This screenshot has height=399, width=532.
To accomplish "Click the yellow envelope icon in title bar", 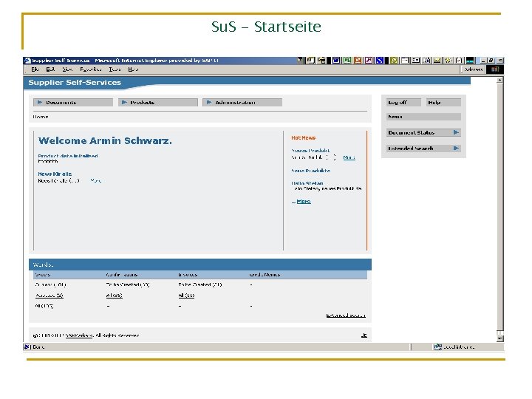I will (437, 61).
